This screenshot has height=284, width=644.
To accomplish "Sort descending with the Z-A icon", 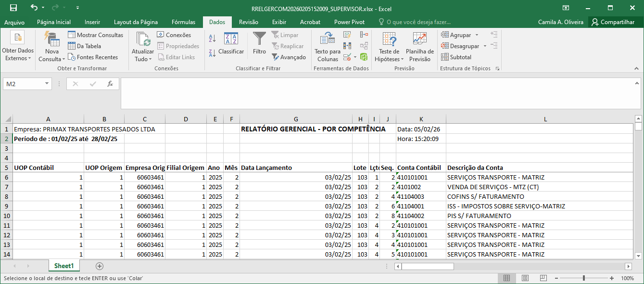I will (x=213, y=53).
